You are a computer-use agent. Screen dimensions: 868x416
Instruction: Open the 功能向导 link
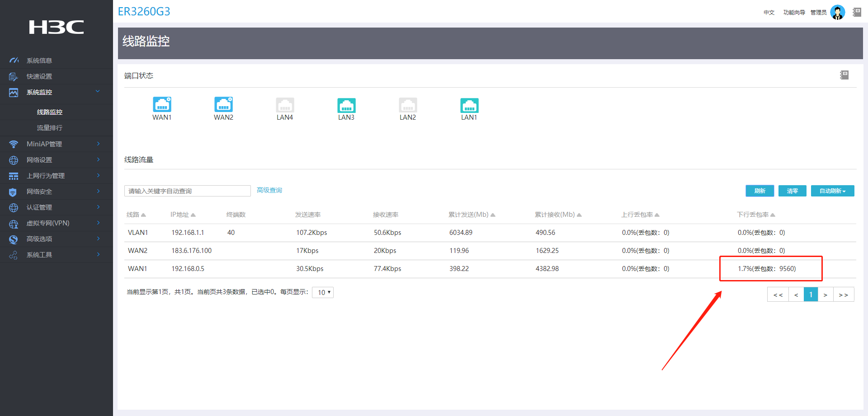pos(794,13)
